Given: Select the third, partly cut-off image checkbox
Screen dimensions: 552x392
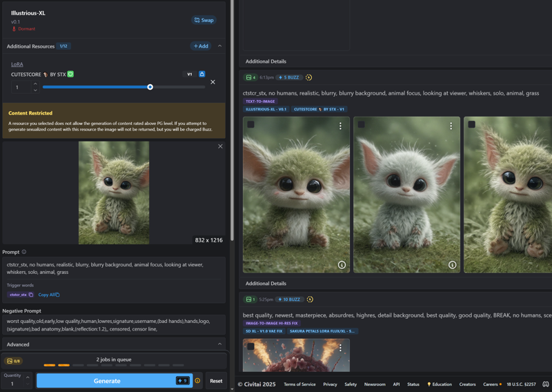Looking at the screenshot, I should 472,124.
